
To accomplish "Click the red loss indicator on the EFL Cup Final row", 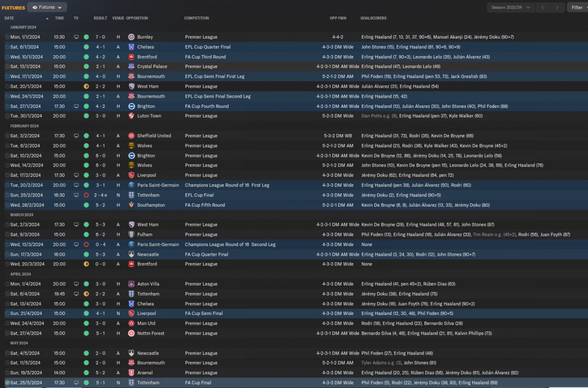I will (86, 195).
